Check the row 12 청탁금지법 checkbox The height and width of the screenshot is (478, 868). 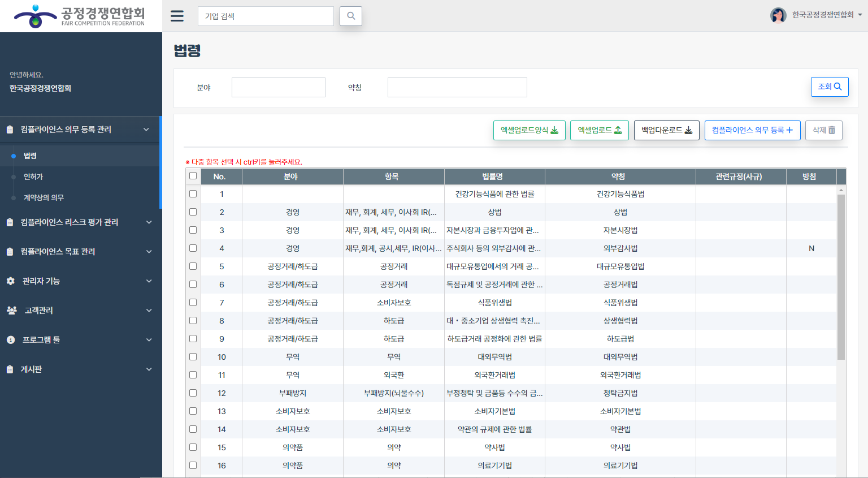(x=193, y=393)
